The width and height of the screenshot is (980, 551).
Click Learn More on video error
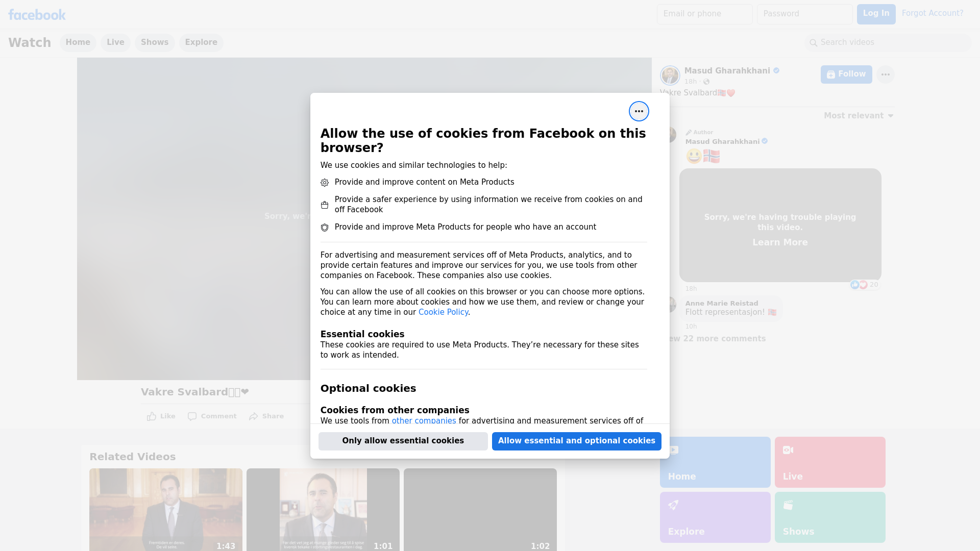pos(780,242)
